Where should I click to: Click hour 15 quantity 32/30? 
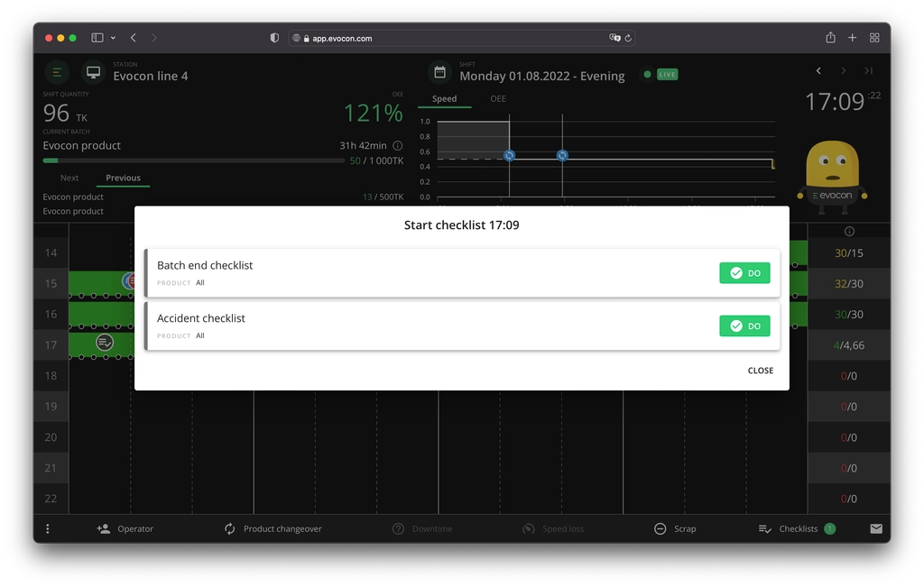point(848,284)
